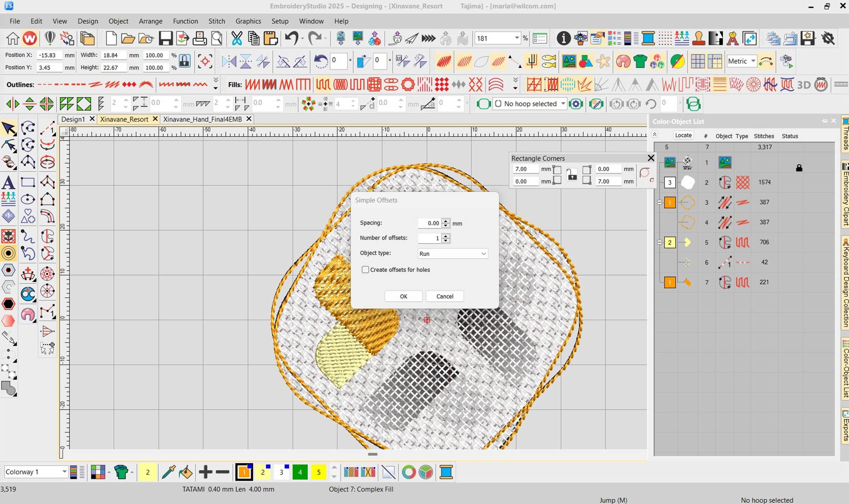Click the Undo arrow icon
849x504 pixels.
click(291, 38)
